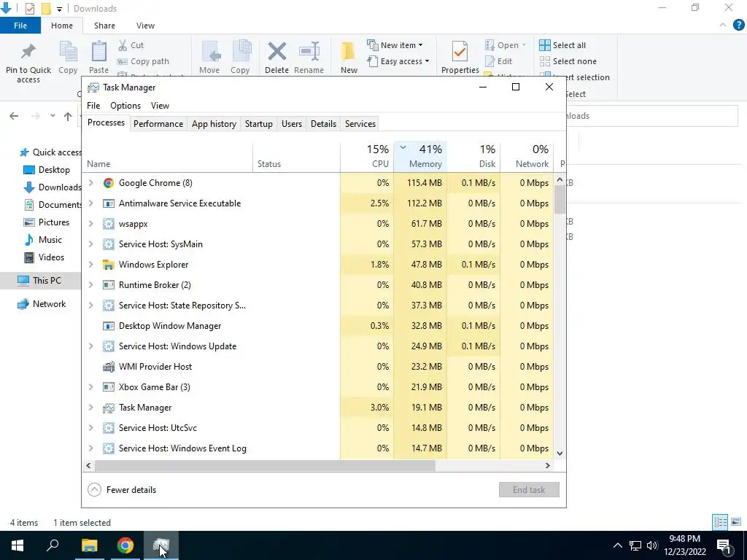
Task: Open the Users tab
Action: [292, 124]
